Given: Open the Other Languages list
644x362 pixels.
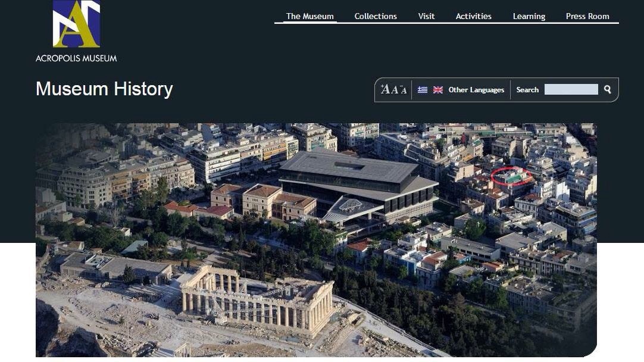Looking at the screenshot, I should click(476, 89).
